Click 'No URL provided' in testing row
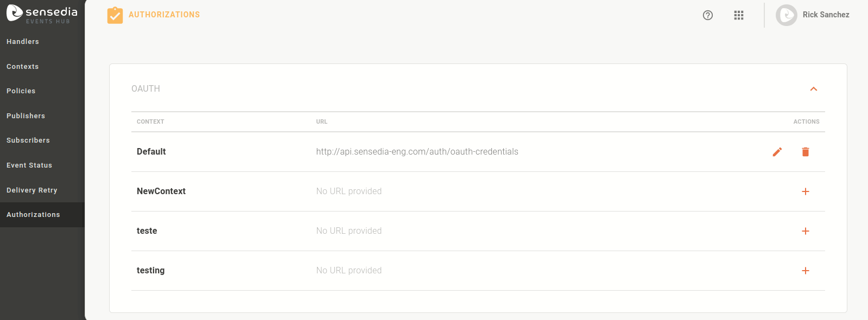868x320 pixels. (x=349, y=270)
